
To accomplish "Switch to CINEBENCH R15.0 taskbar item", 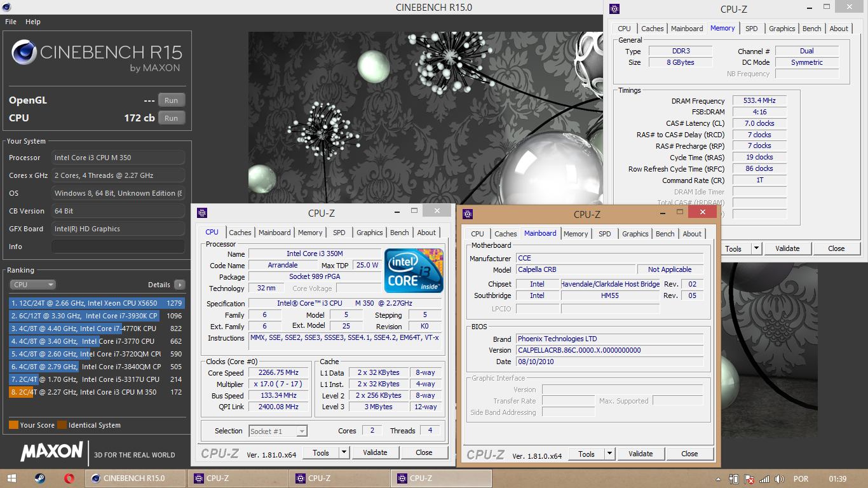I will pyautogui.click(x=135, y=478).
